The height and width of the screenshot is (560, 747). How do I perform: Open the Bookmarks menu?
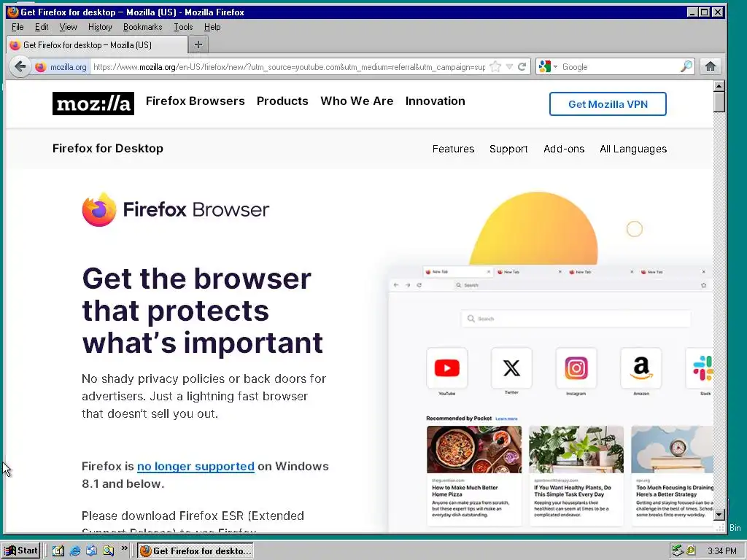point(142,27)
